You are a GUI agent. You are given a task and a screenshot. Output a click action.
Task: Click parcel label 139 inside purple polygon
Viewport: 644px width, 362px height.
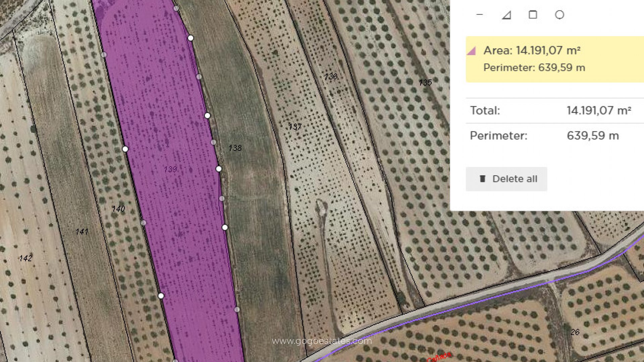[x=170, y=169]
